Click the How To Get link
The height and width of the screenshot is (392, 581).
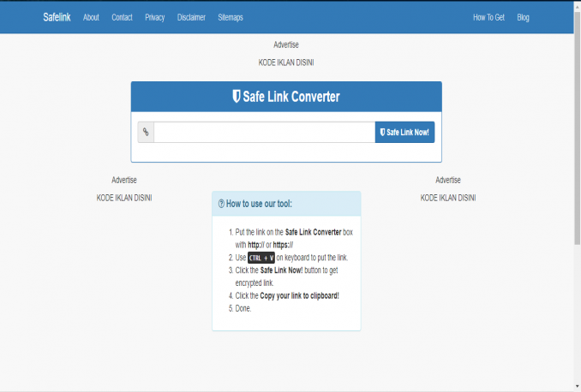(488, 17)
